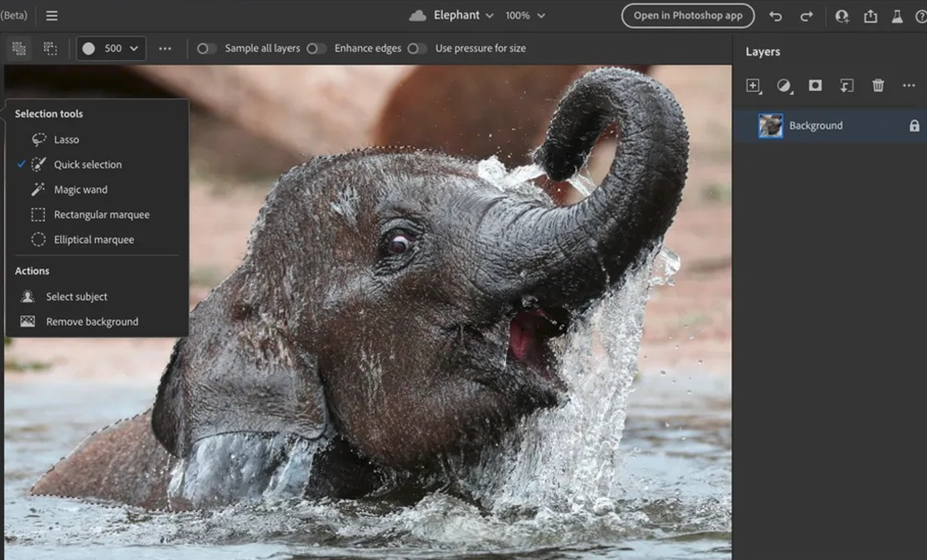Enable the Enhance edges toggle
927x560 pixels.
coord(316,48)
